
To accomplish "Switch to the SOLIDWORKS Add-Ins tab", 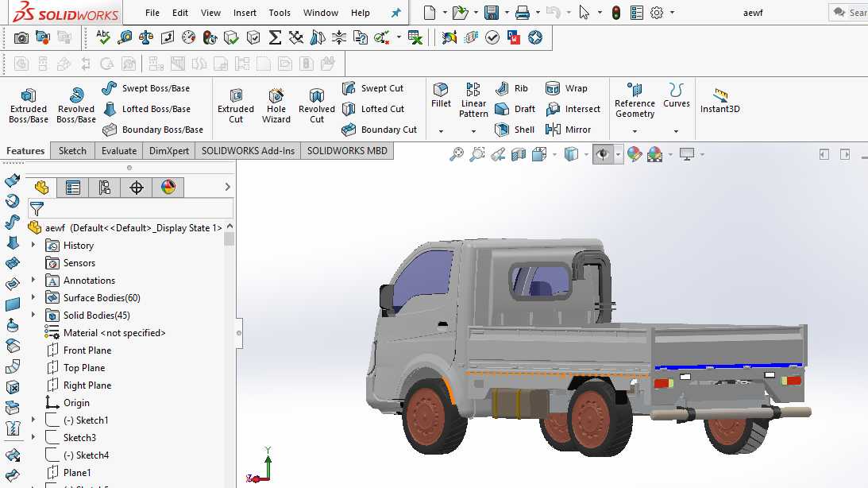I will pos(248,151).
